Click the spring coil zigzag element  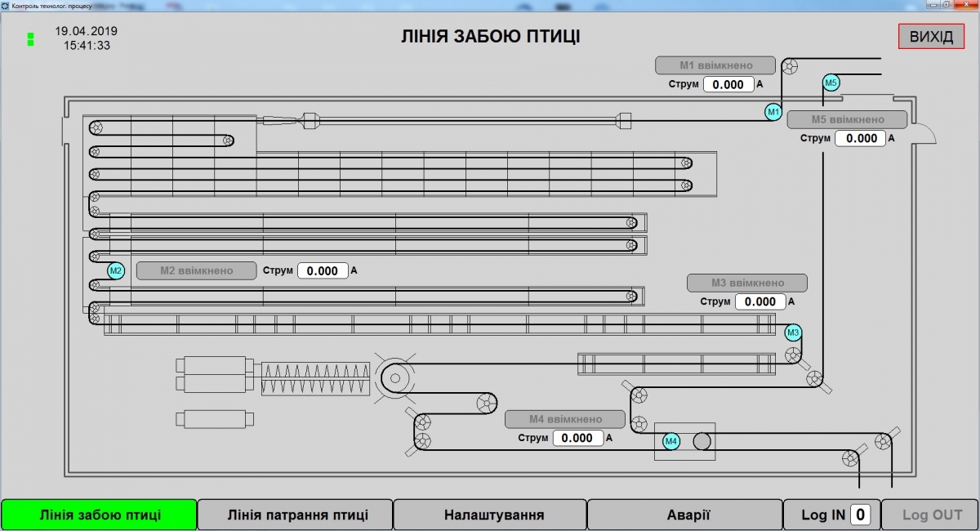(315, 380)
